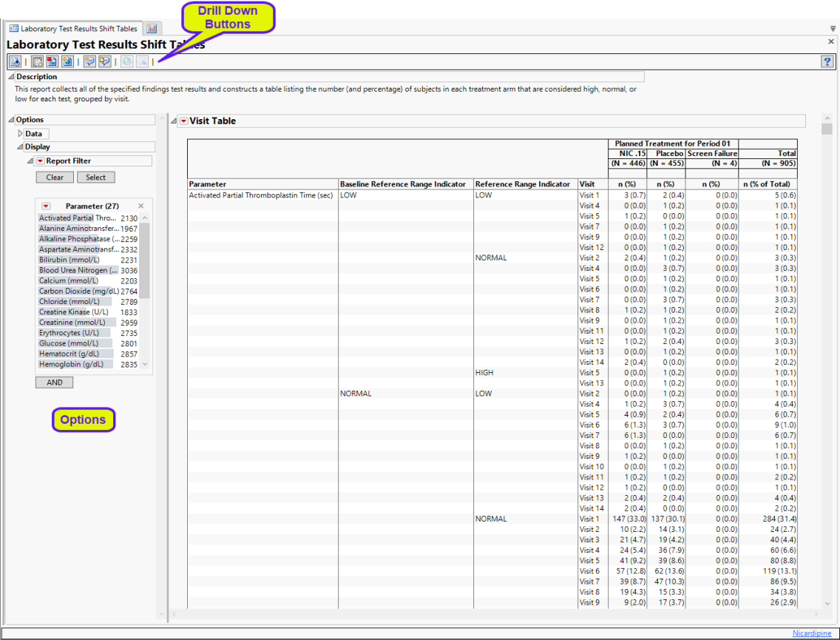This screenshot has width=840, height=640.
Task: Open the Nicardipine link in status bar
Action: coord(812,633)
